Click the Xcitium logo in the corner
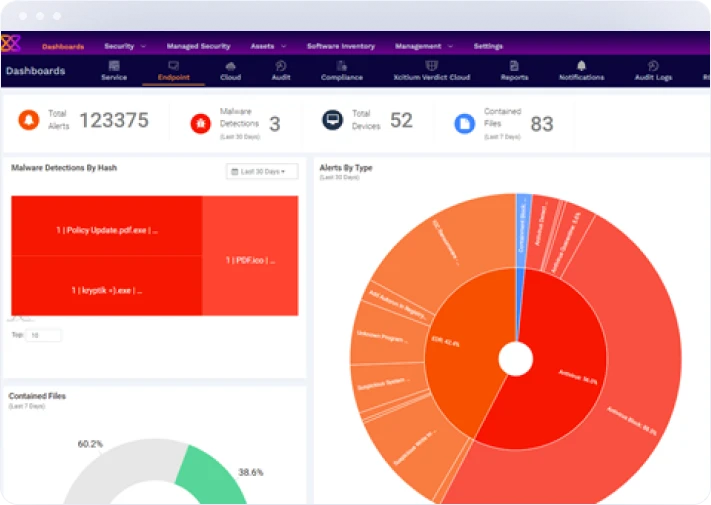 pos(12,43)
